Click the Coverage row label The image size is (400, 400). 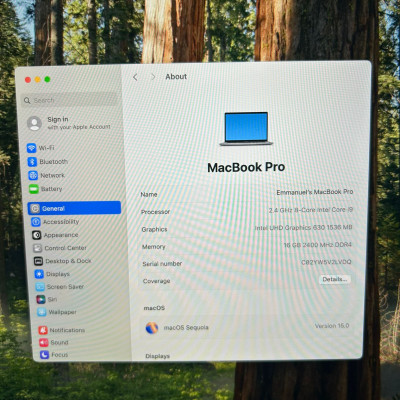[156, 281]
